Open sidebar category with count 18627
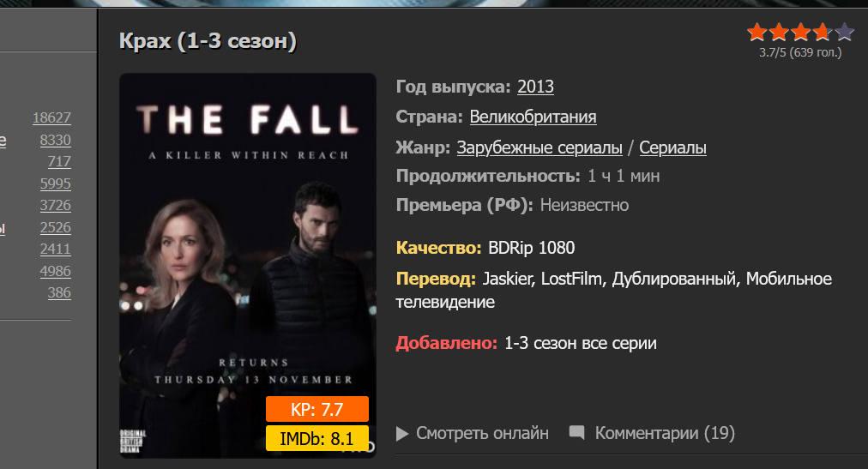 coord(52,117)
